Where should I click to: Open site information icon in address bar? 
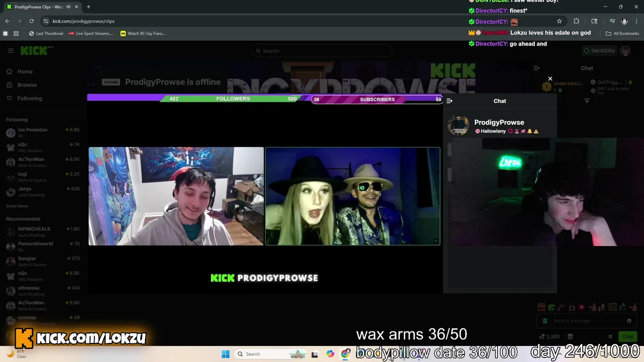[x=46, y=21]
